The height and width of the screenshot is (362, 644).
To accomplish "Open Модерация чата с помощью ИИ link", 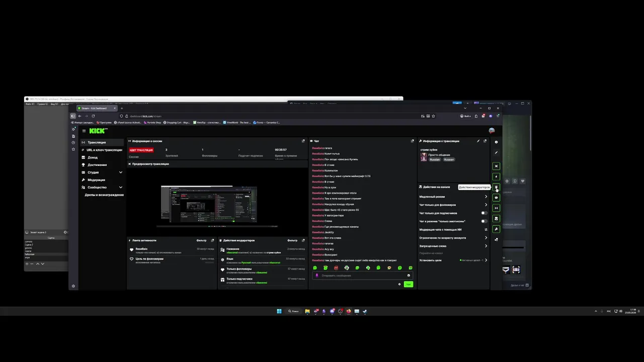I will (x=453, y=230).
